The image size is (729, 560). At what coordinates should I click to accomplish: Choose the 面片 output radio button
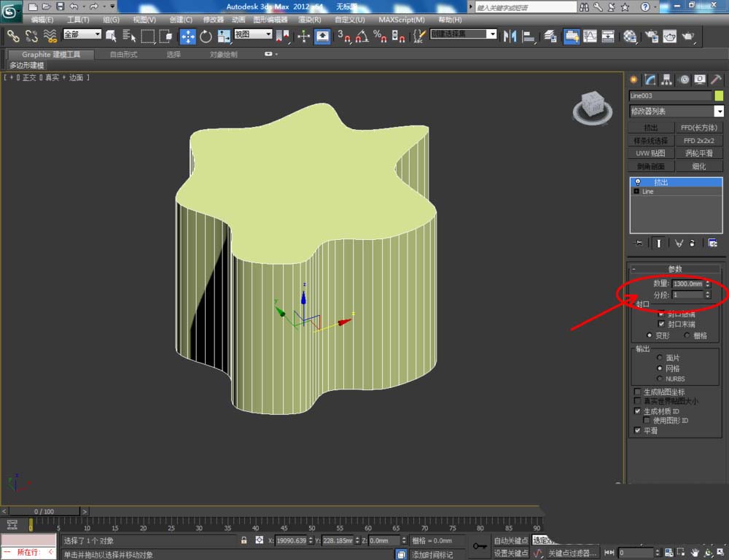pyautogui.click(x=660, y=358)
